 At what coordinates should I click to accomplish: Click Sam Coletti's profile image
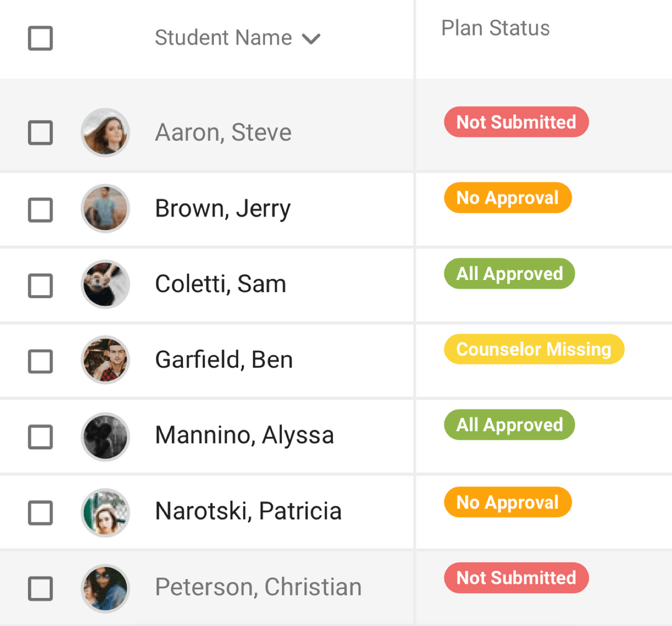(x=105, y=284)
